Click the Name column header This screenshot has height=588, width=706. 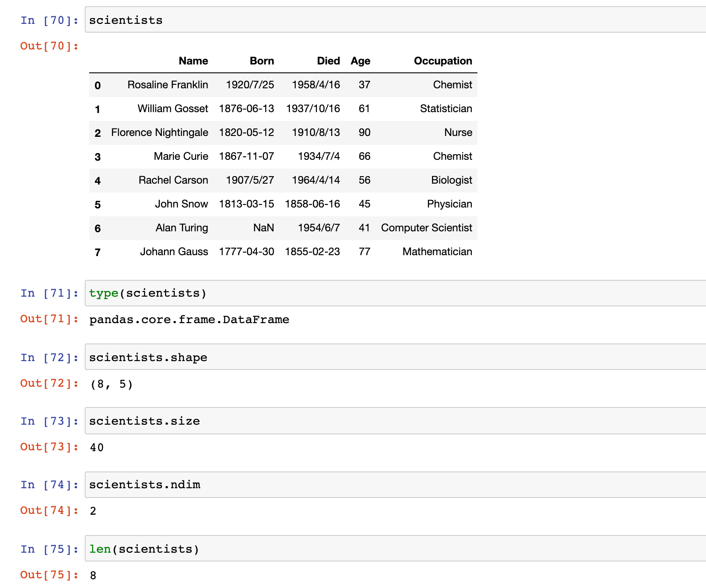coord(193,61)
